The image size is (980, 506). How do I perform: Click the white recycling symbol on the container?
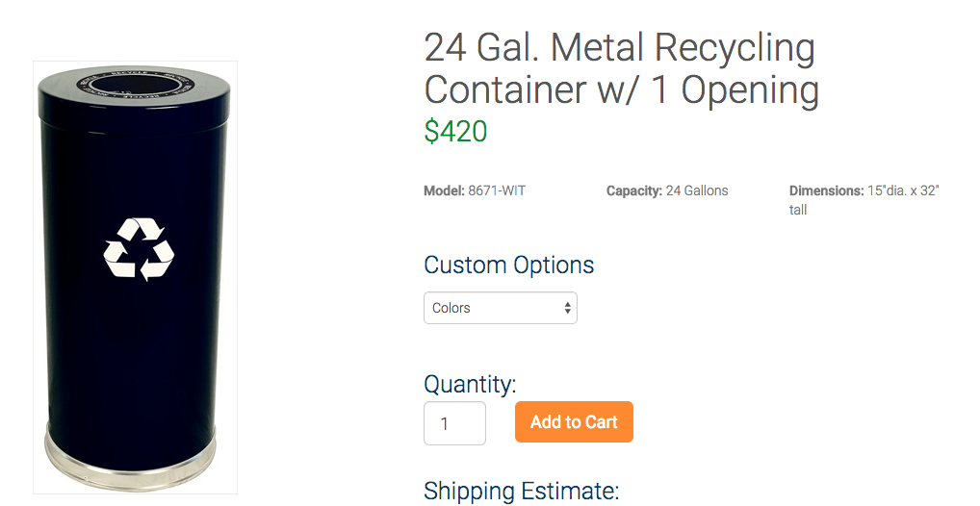(x=139, y=248)
